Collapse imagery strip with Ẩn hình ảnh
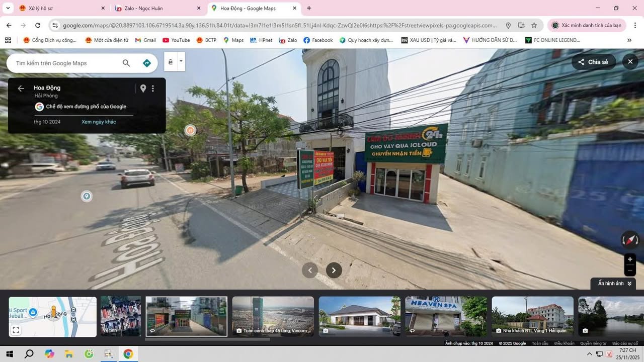The image size is (644, 362). [614, 284]
